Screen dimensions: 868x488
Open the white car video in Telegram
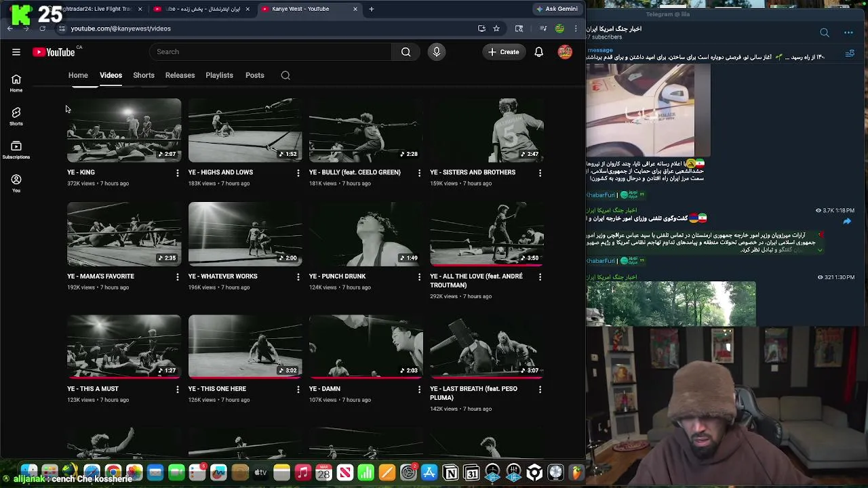coord(648,110)
